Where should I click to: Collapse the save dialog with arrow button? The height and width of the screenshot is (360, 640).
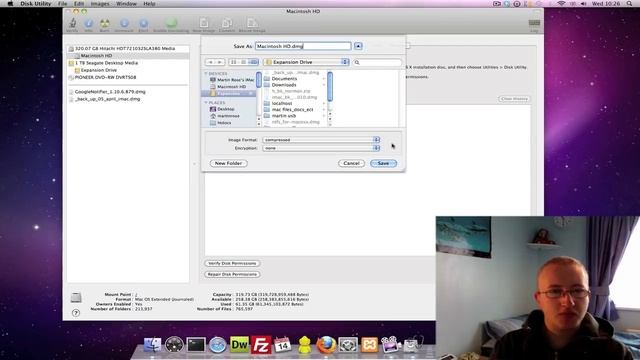click(358, 46)
